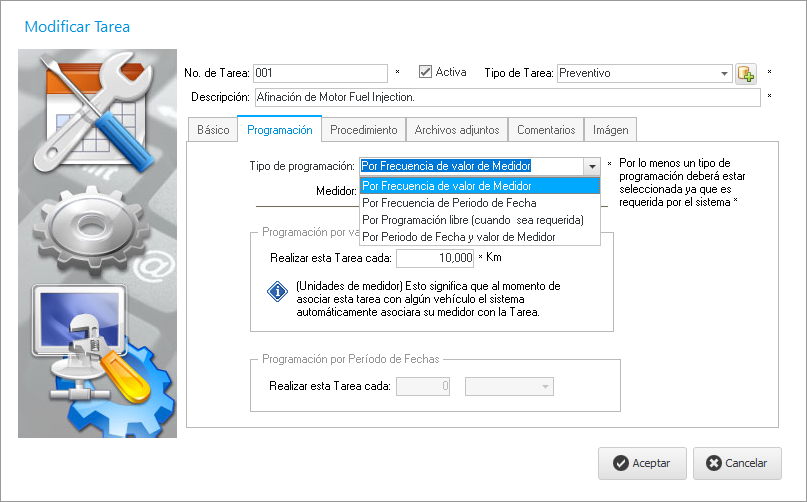This screenshot has height=502, width=807.
Task: Select Por Periodo de Fecha y valor de Medidor
Action: click(x=458, y=237)
